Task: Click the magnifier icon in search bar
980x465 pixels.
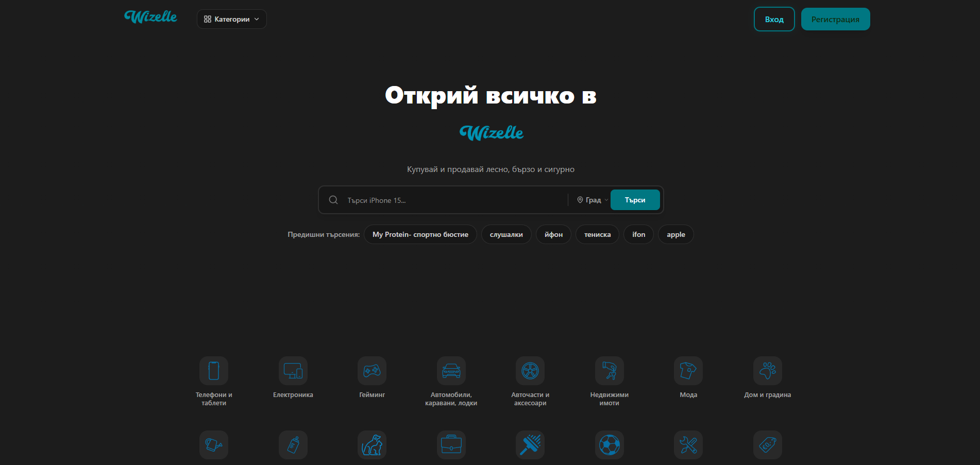Action: click(x=333, y=200)
